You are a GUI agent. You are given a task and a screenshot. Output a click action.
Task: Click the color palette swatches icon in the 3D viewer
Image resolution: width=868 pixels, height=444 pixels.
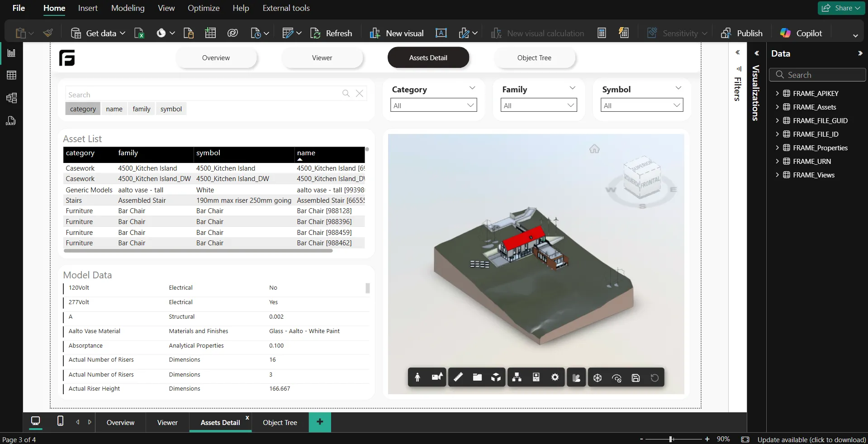576,377
